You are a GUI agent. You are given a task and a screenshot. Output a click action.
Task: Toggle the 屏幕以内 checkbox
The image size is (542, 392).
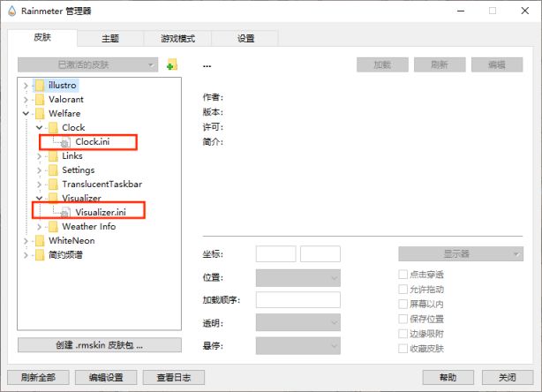click(403, 305)
